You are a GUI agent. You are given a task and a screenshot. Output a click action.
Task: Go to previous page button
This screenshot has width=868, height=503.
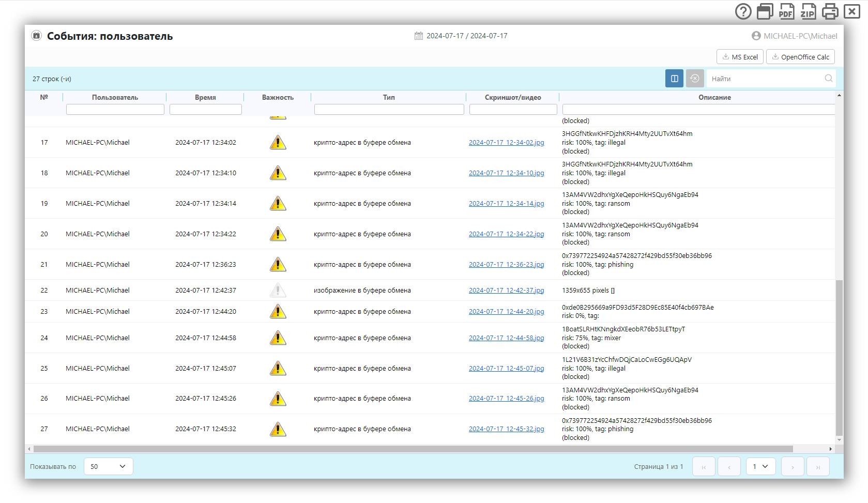click(729, 466)
